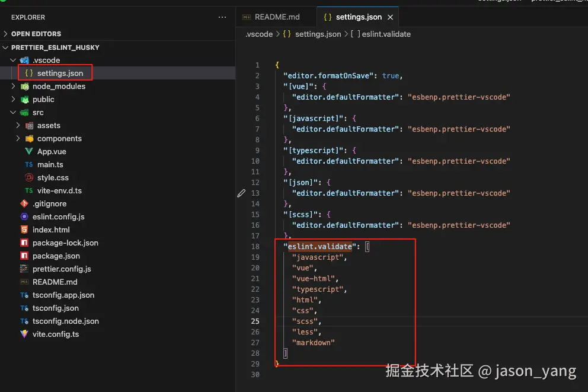
Task: Select the settings.json editor tab
Action: (358, 17)
